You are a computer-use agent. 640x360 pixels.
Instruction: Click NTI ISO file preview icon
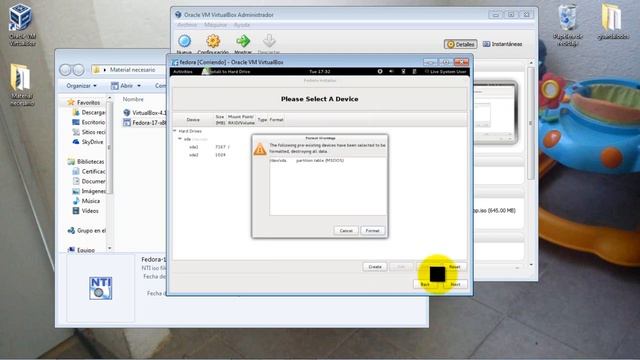tap(100, 288)
